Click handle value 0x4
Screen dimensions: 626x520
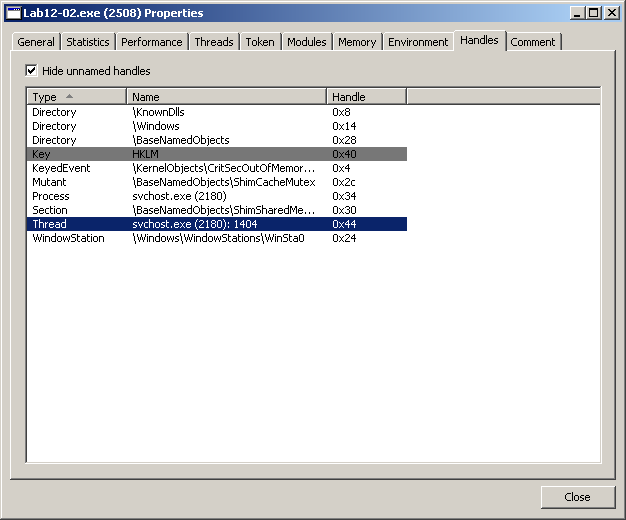click(x=341, y=168)
